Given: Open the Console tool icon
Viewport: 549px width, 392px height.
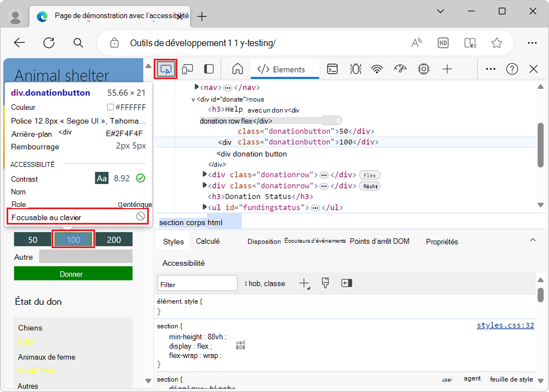Looking at the screenshot, I should (x=332, y=69).
